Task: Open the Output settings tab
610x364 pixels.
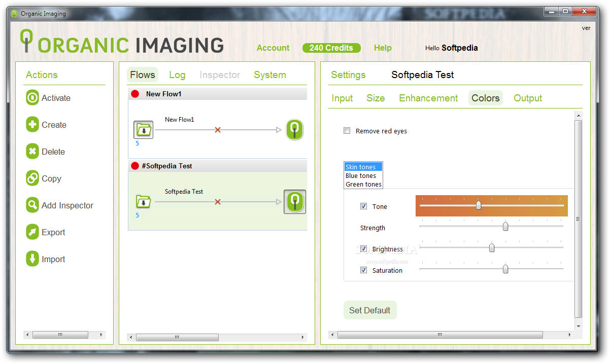Action: click(528, 98)
